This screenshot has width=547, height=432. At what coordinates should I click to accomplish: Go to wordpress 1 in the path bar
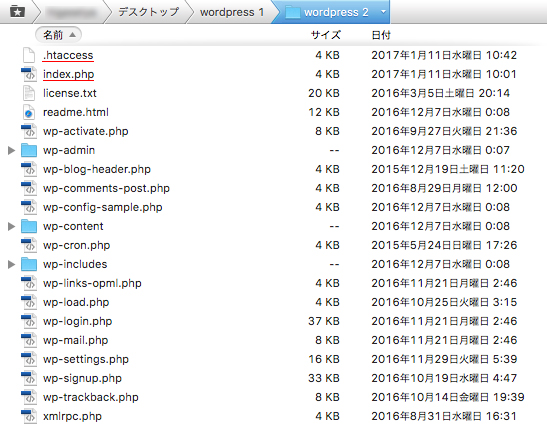(x=232, y=12)
